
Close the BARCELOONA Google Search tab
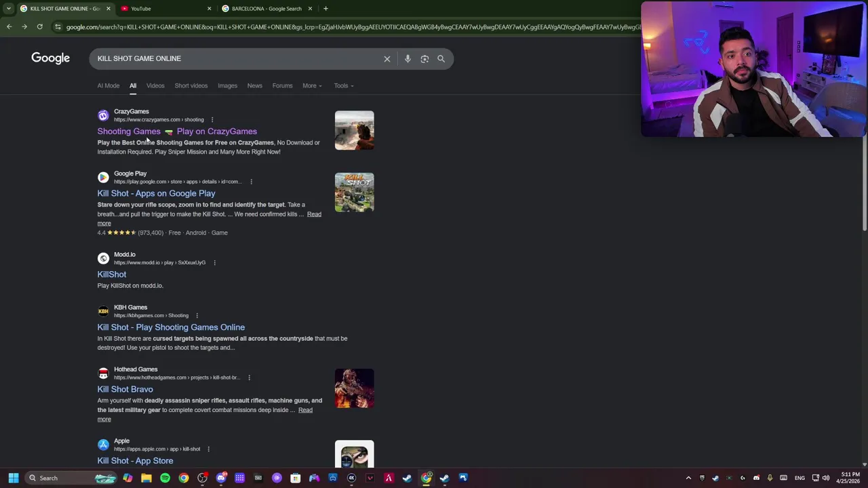click(310, 9)
